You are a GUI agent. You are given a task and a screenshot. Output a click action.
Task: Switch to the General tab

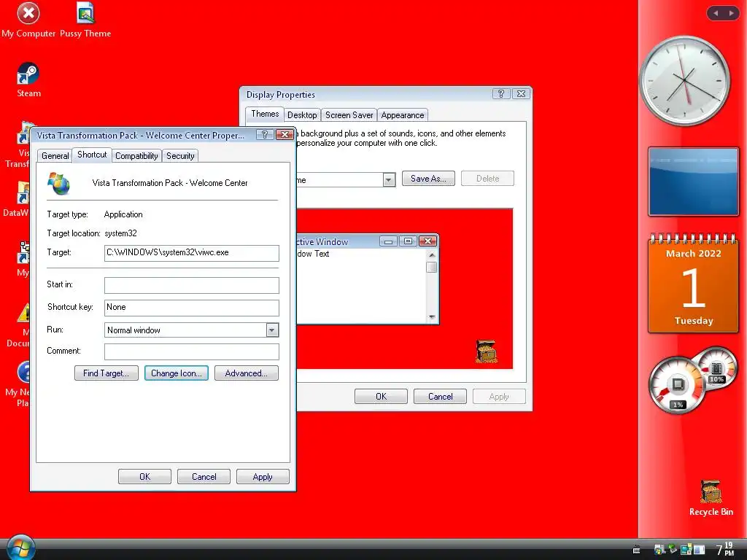tap(55, 156)
